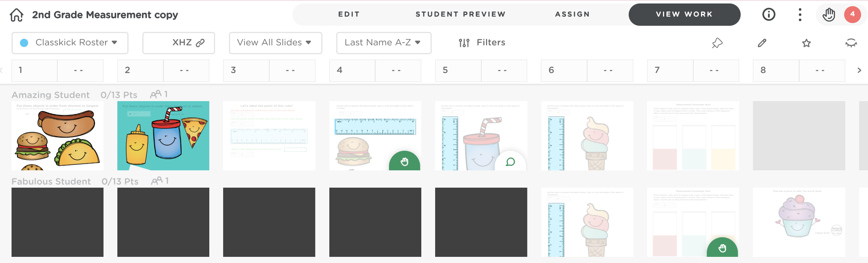Open Amazing Student's blank gray slide 8
The height and width of the screenshot is (263, 868).
point(799,136)
